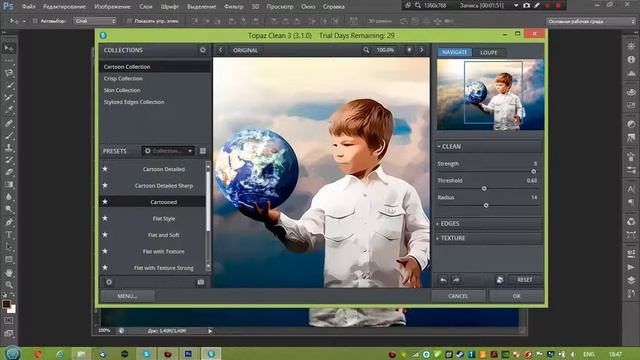
Task: Toggle favorite star for Flat with Texture
Action: tap(105, 251)
